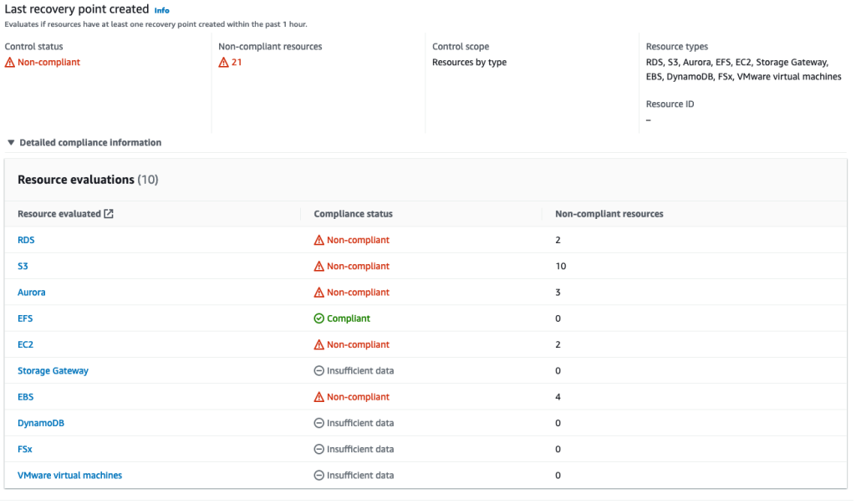Click the Insufficient data icon for VMware virtual machines

tap(318, 475)
